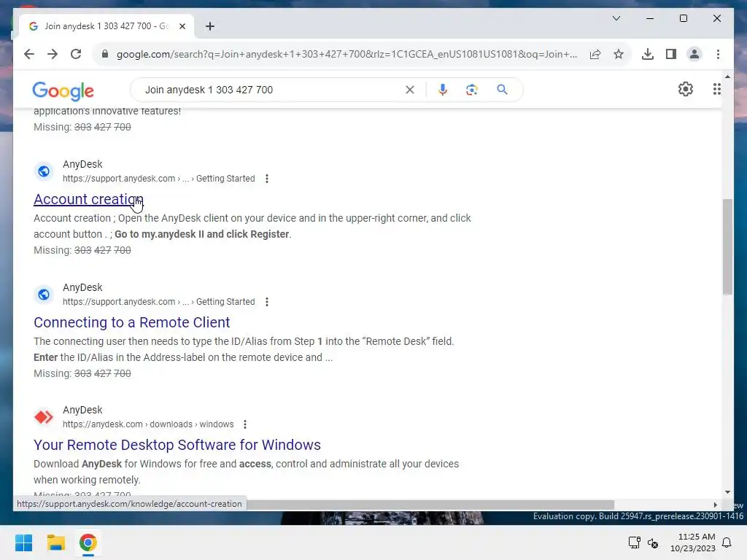Bookmark this page with the star icon

tap(619, 54)
